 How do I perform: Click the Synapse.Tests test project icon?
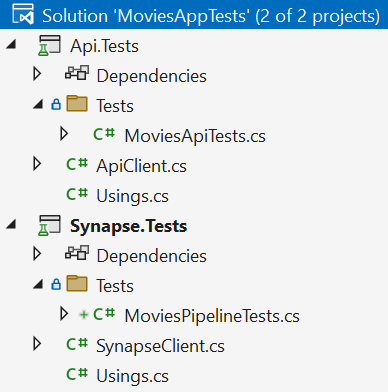click(49, 225)
